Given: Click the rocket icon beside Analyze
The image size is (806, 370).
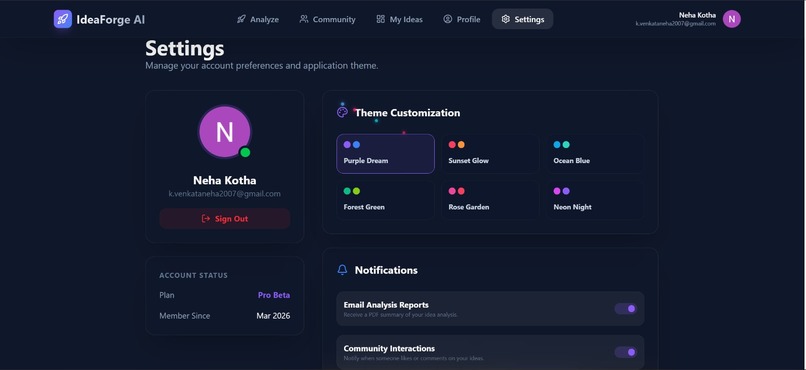Looking at the screenshot, I should pos(241,19).
